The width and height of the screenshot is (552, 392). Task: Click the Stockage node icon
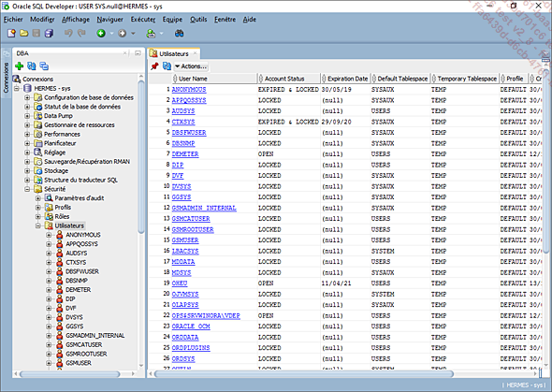38,170
